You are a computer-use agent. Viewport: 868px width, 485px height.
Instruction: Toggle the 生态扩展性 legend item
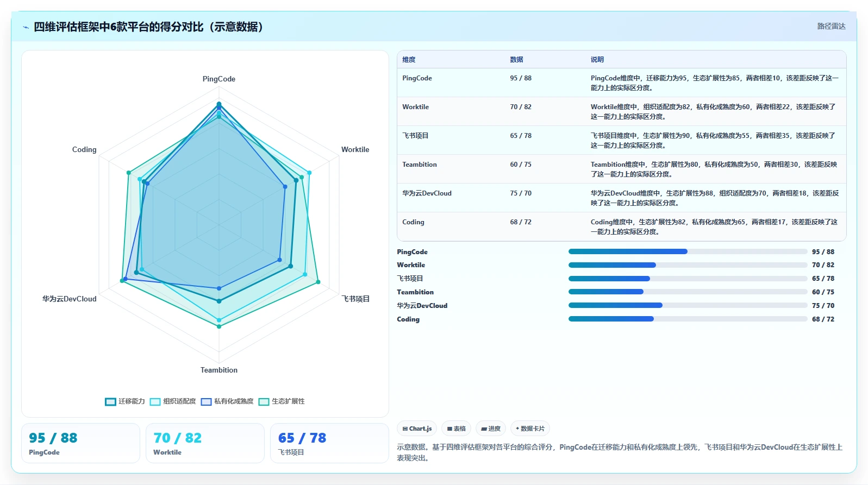coord(282,401)
